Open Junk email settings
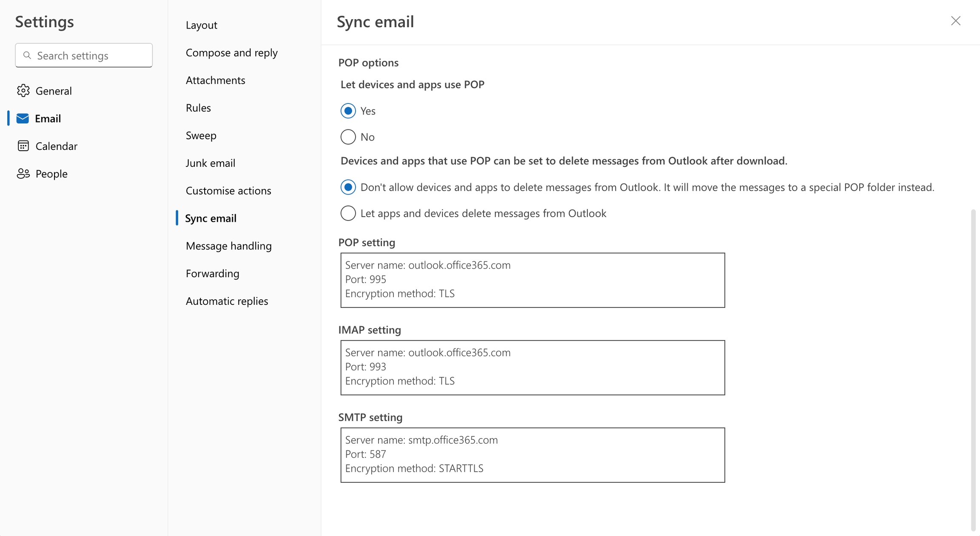The image size is (980, 536). [210, 163]
